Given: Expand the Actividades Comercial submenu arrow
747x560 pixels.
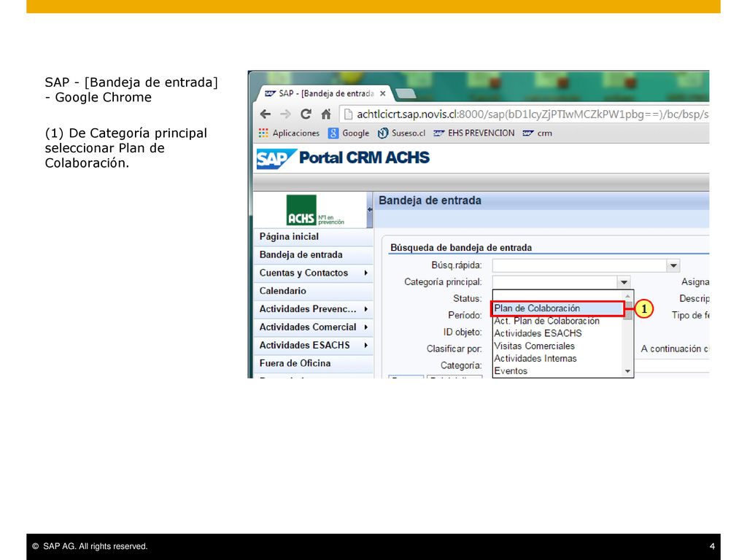Looking at the screenshot, I should click(x=366, y=327).
